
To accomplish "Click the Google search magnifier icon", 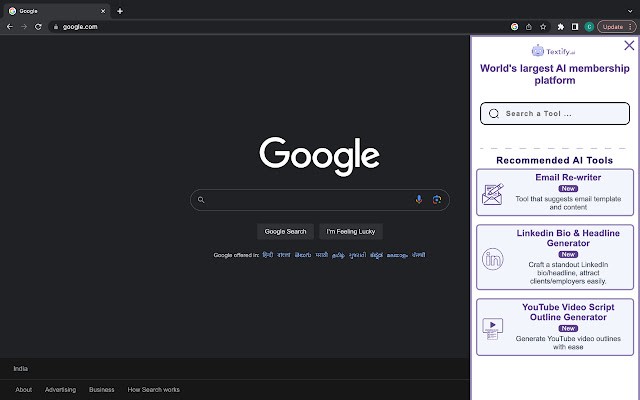I will click(201, 200).
